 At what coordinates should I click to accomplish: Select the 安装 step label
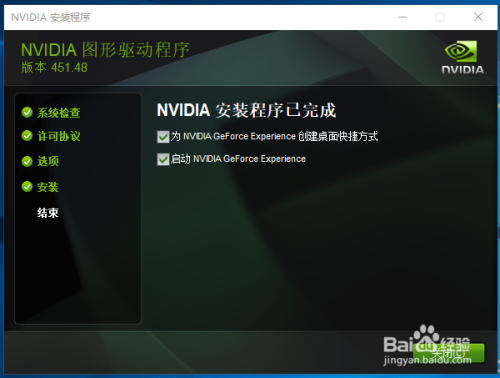pos(48,187)
